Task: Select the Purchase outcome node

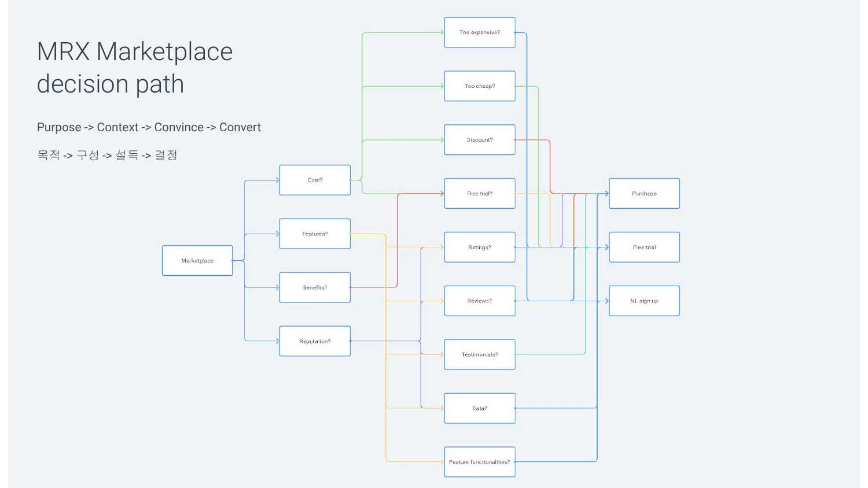Action: coord(644,194)
